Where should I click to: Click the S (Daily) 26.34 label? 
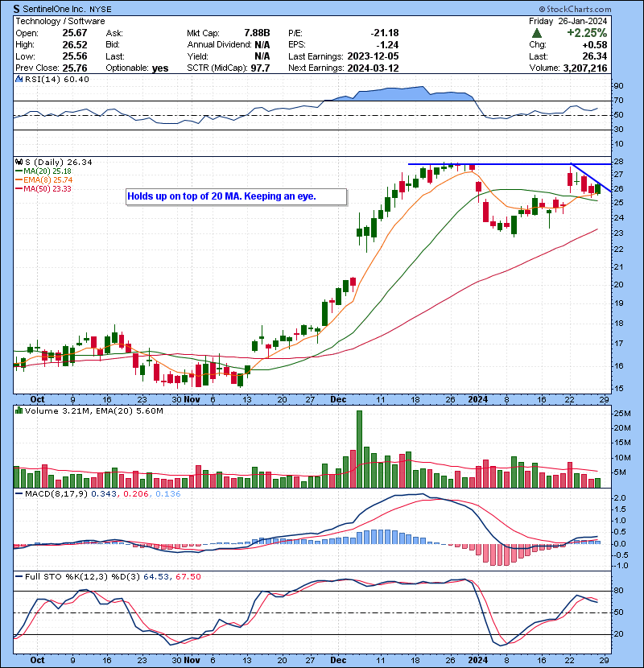point(59,163)
